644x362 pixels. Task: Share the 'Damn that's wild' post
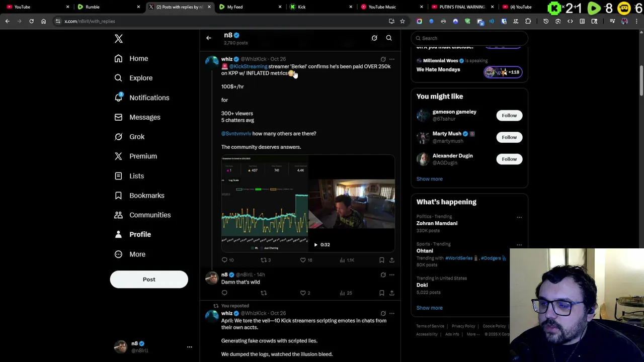pyautogui.click(x=392, y=293)
